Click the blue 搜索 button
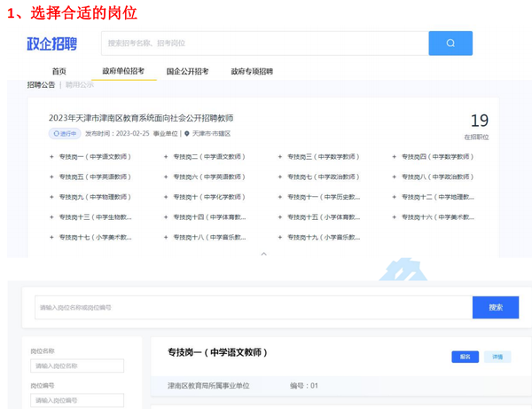 (496, 308)
